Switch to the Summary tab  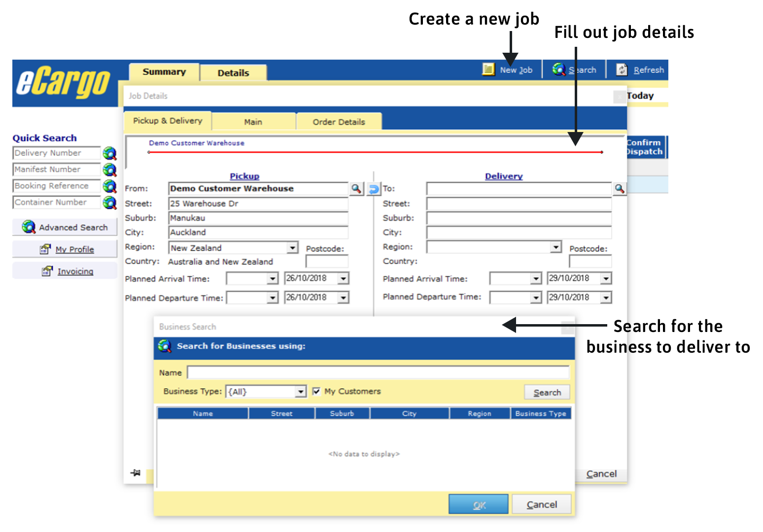point(164,72)
